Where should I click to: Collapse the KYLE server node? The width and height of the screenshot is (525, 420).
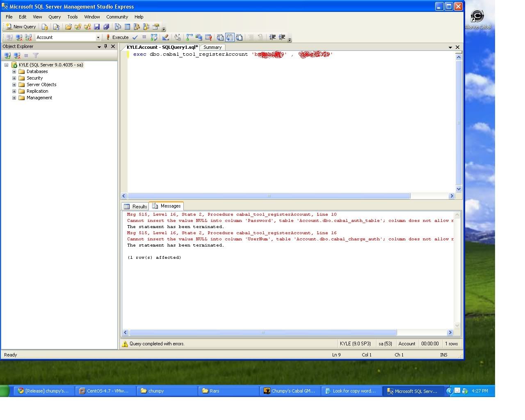pyautogui.click(x=7, y=65)
